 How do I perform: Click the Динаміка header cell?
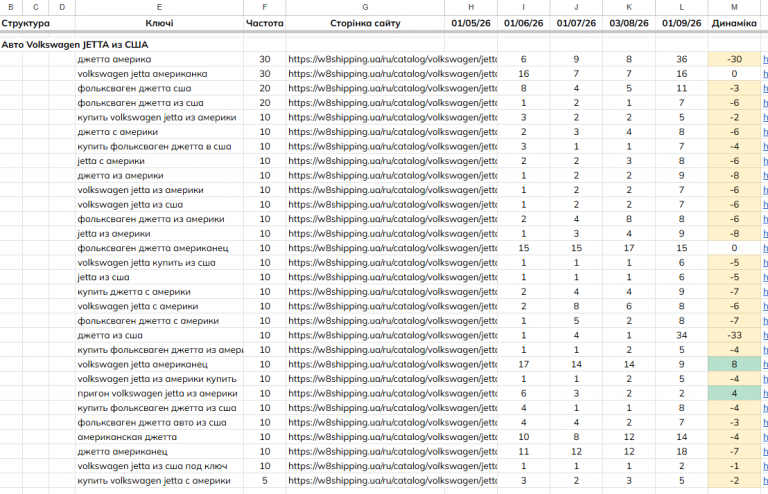tap(734, 23)
